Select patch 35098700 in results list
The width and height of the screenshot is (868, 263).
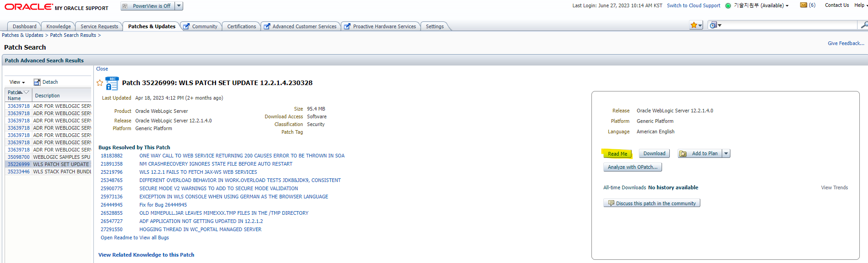pos(19,157)
